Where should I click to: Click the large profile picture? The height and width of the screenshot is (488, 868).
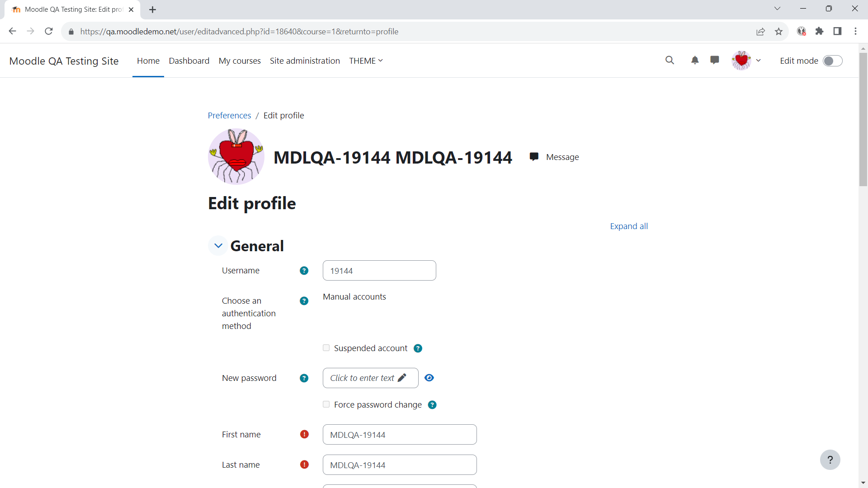click(236, 156)
